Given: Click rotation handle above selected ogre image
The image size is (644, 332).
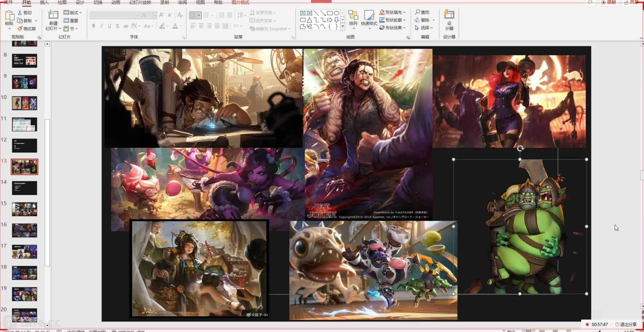Looking at the screenshot, I should click(x=520, y=148).
